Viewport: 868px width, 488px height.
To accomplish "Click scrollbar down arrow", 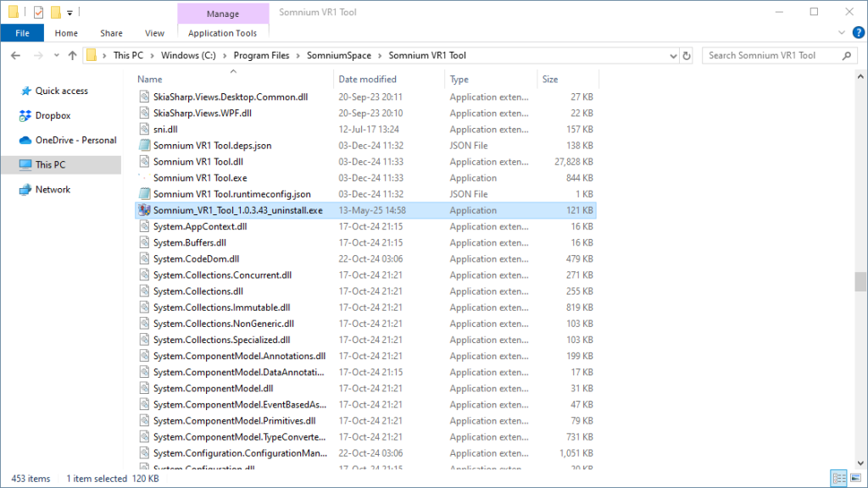I will tap(860, 463).
